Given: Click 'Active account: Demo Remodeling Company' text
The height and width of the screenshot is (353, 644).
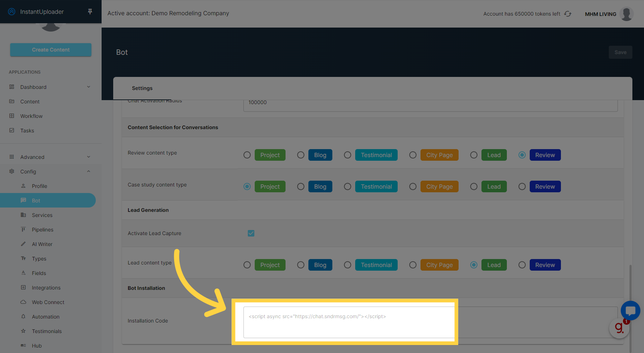Looking at the screenshot, I should coord(168,13).
